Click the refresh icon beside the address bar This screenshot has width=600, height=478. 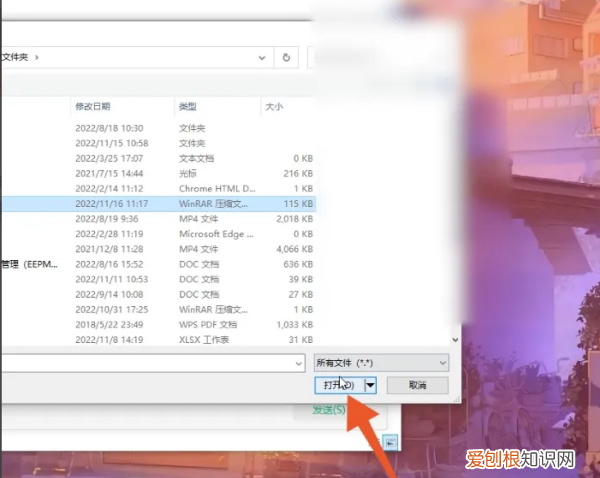pyautogui.click(x=286, y=57)
